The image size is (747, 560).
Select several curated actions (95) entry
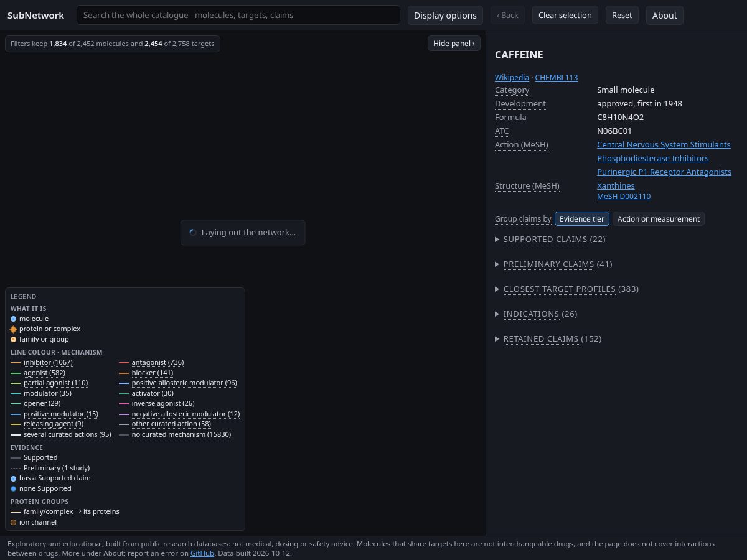pos(67,435)
